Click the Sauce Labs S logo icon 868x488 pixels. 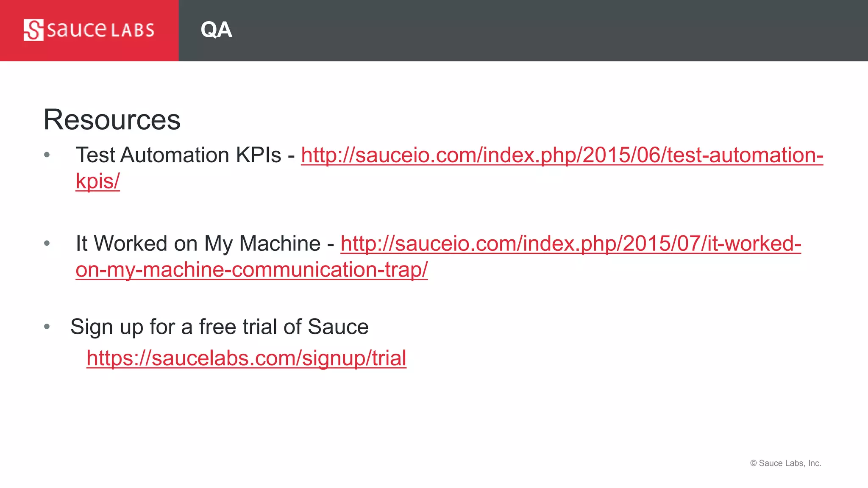pyautogui.click(x=33, y=30)
